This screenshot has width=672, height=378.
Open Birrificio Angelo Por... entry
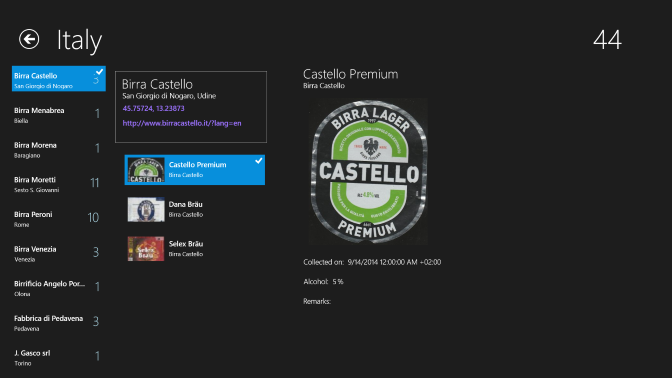(x=59, y=288)
